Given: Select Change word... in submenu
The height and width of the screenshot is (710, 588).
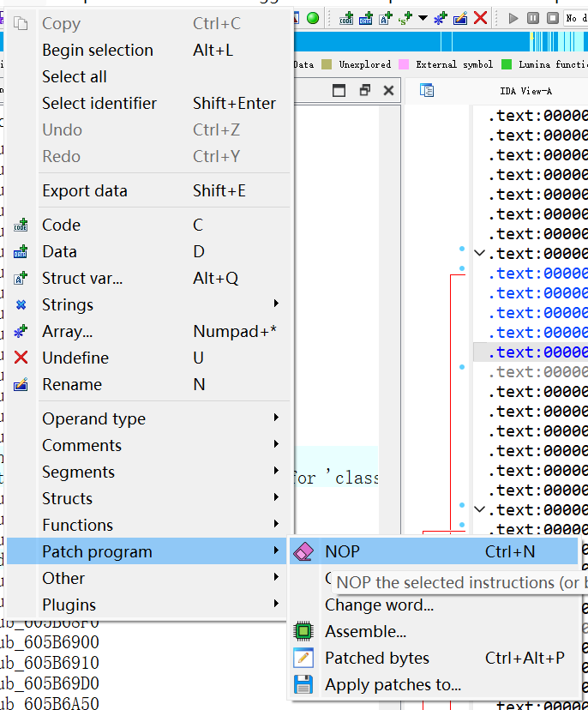Looking at the screenshot, I should coord(434,605).
